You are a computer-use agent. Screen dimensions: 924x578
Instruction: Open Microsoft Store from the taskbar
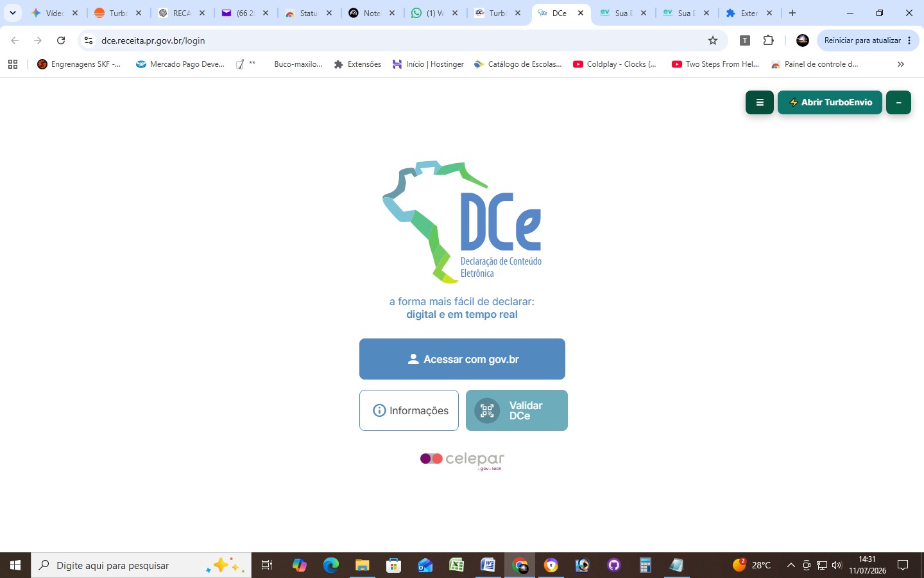coord(394,565)
